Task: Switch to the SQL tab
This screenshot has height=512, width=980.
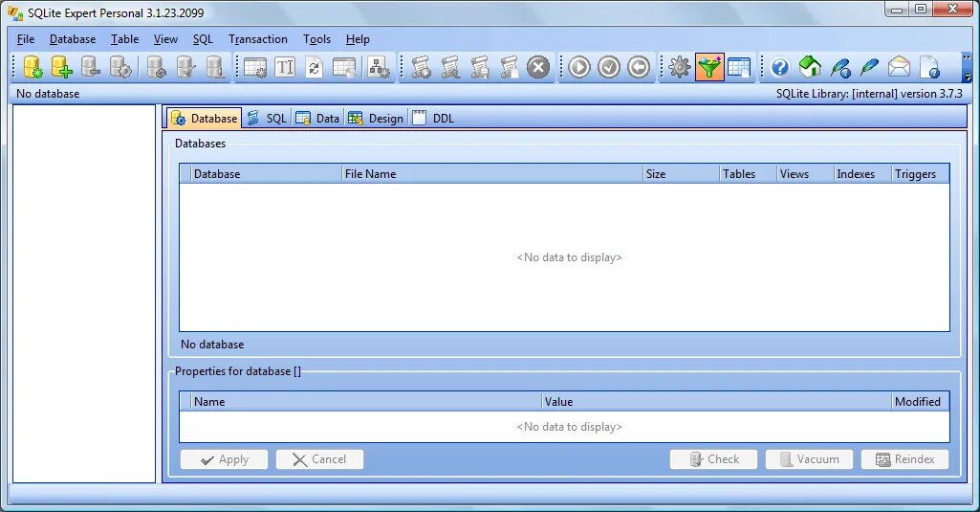Action: (267, 119)
